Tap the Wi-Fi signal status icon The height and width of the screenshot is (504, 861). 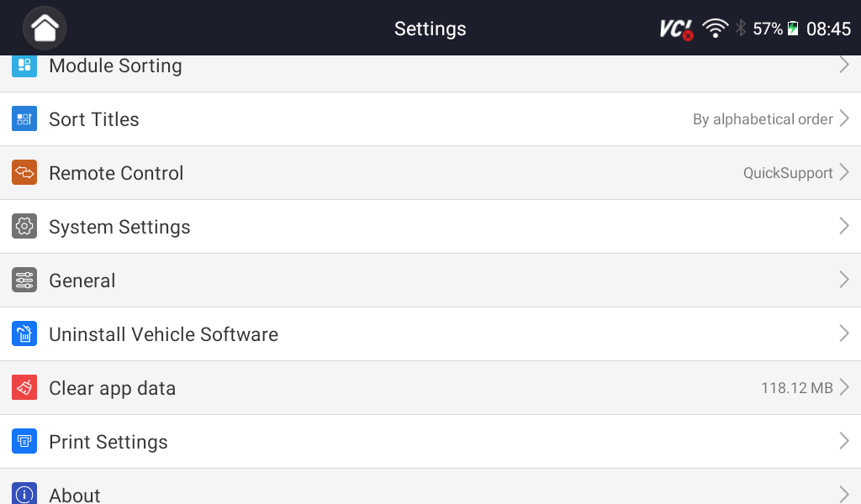coord(716,29)
